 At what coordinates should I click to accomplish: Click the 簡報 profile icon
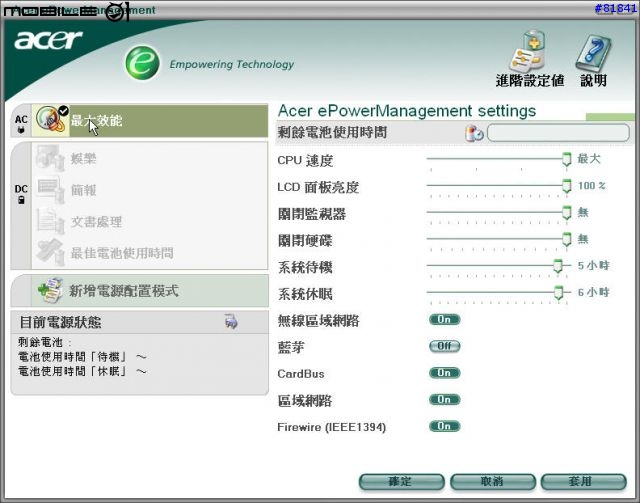pyautogui.click(x=50, y=189)
